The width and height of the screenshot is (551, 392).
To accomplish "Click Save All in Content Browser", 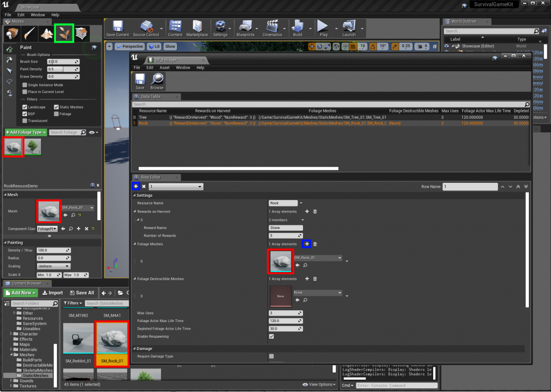I will click(x=82, y=293).
